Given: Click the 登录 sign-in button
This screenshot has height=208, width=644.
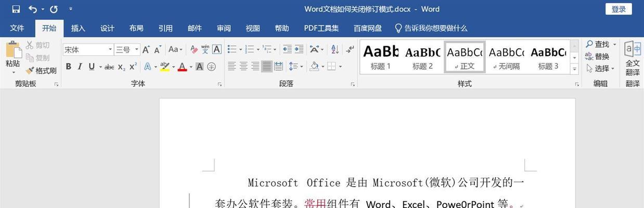Looking at the screenshot, I should pyautogui.click(x=619, y=9).
